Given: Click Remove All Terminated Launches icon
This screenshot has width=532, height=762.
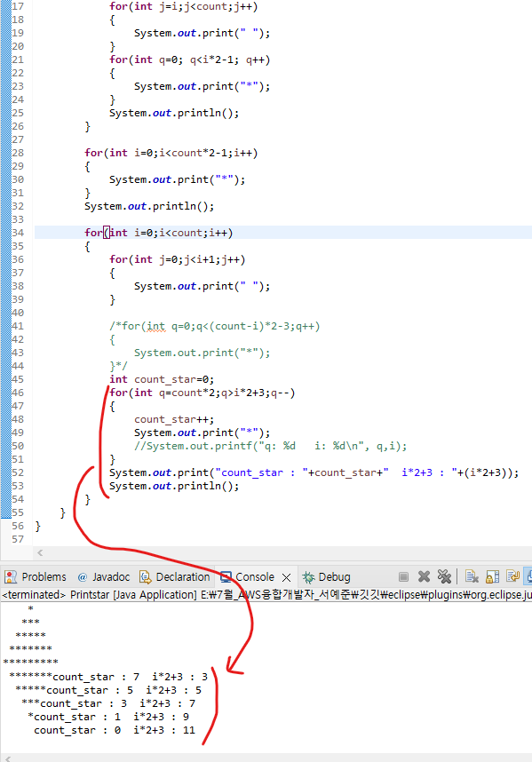Looking at the screenshot, I should click(445, 577).
